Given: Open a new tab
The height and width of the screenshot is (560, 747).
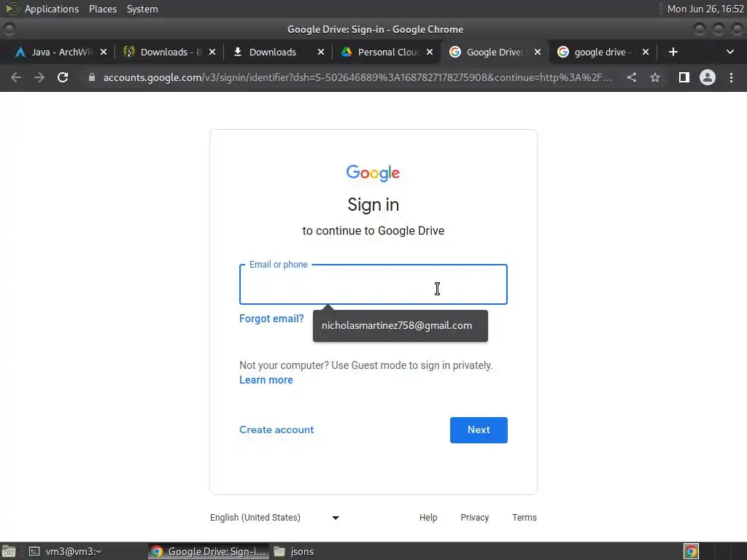Looking at the screenshot, I should tap(673, 52).
